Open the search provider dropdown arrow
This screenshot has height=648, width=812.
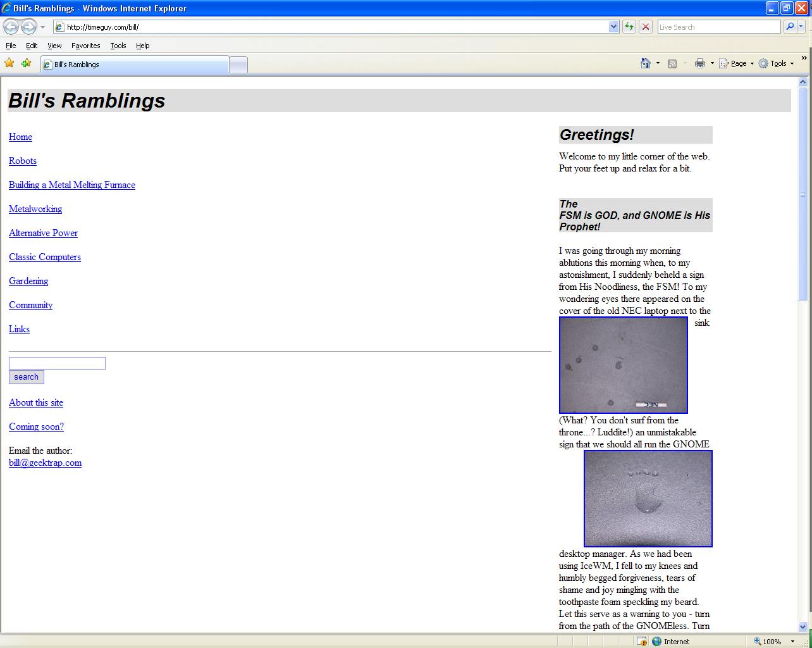pyautogui.click(x=801, y=27)
